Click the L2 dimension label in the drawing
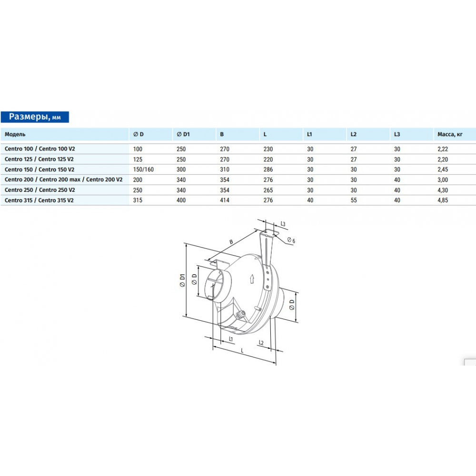Viewport: 476px width, 476px height. [261, 342]
